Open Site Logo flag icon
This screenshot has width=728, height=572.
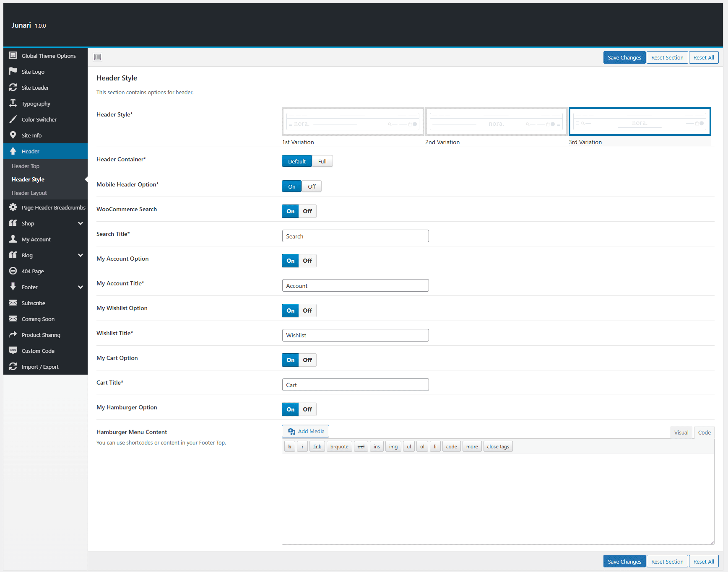tap(13, 72)
